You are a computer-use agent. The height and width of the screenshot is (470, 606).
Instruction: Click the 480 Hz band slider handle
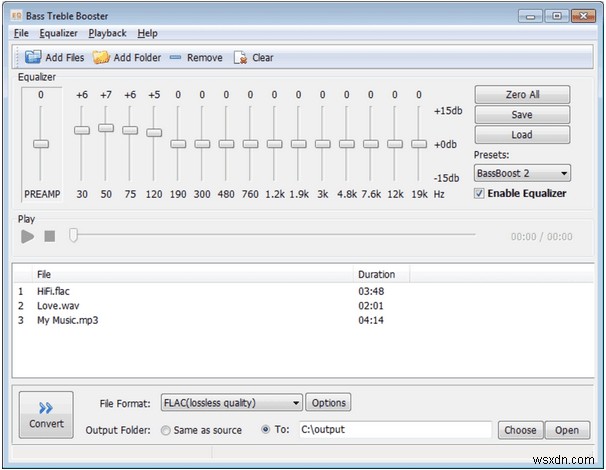pos(226,144)
